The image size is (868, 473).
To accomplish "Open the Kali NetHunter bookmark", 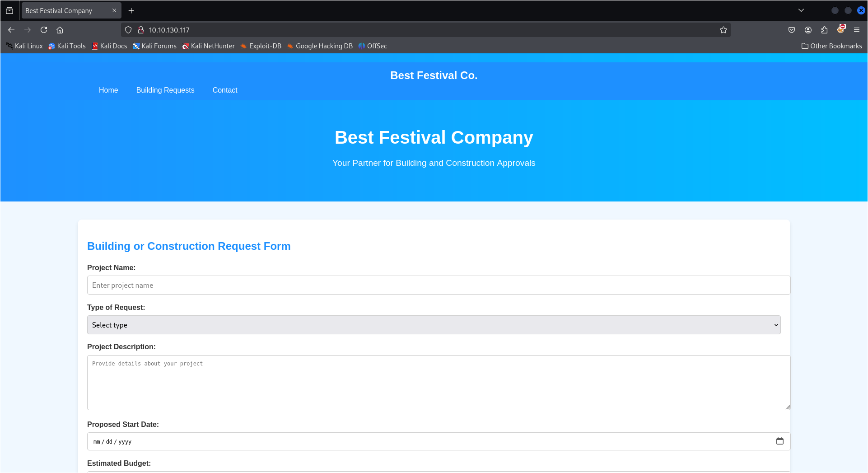I will [208, 46].
